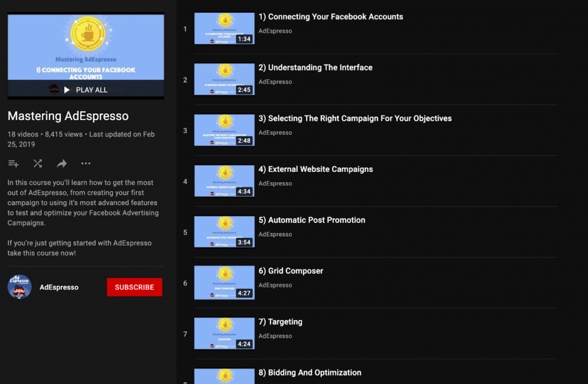This screenshot has width=588, height=384.
Task: Click the save playlist icon
Action: pyautogui.click(x=14, y=164)
